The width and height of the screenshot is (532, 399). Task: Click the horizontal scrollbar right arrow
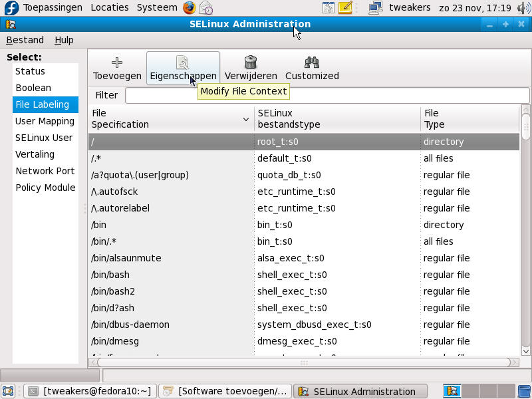515,362
